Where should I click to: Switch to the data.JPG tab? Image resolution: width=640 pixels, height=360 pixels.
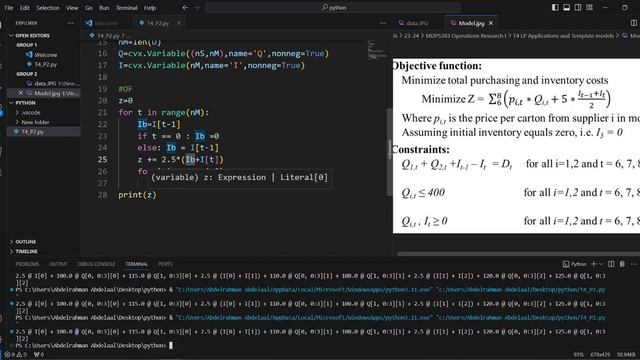point(417,23)
